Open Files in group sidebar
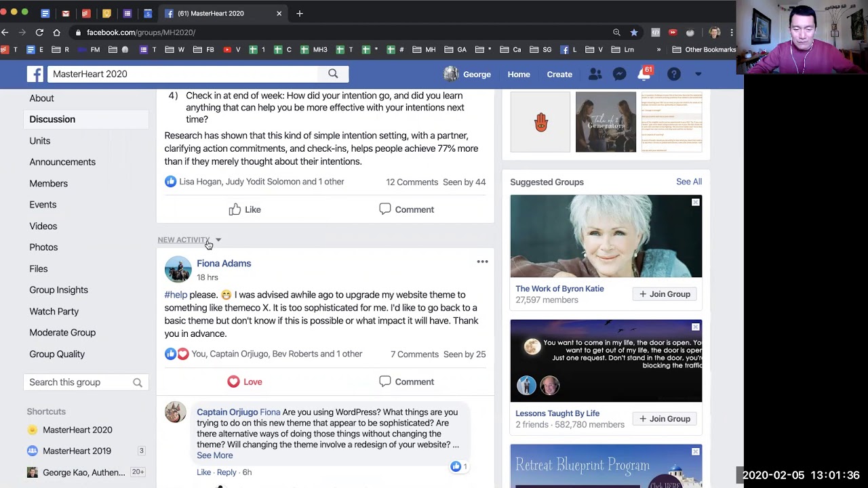868x488 pixels. click(38, 269)
